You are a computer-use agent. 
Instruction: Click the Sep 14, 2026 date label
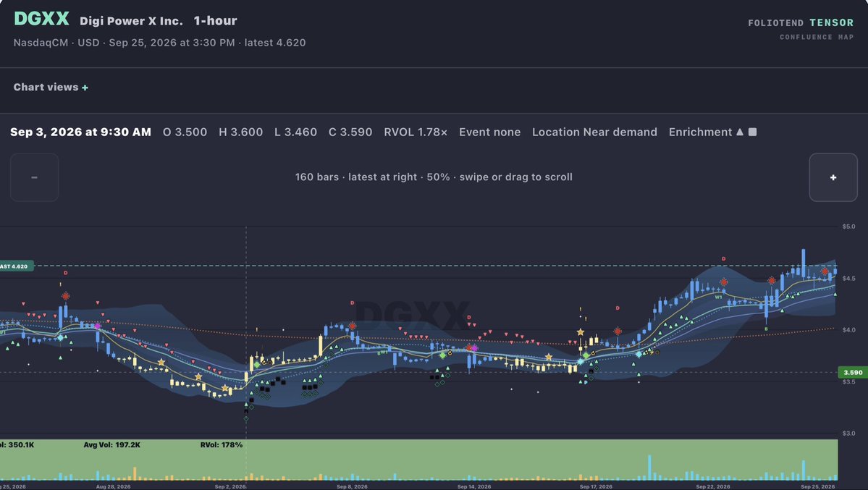(474, 486)
